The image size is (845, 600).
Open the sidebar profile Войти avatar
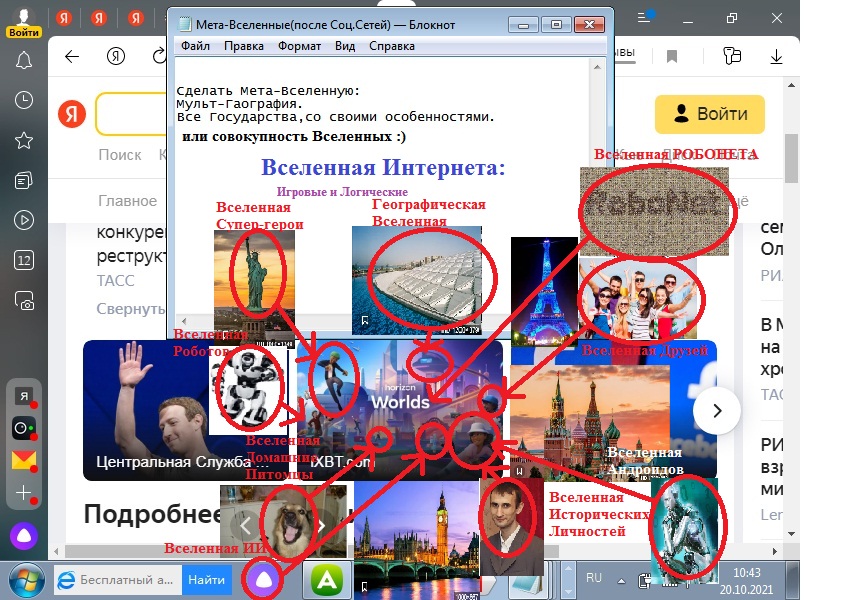[24, 23]
